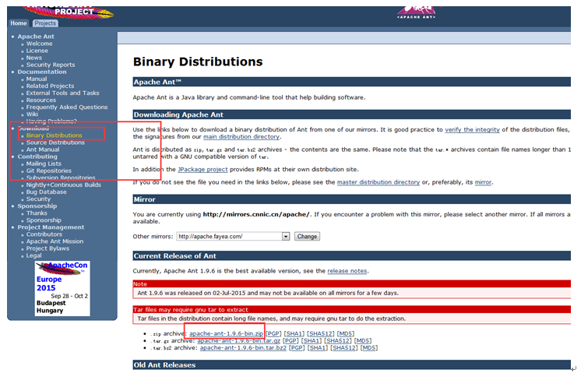Screen dimensions: 588x380
Task: Click the verify the integrity link
Action: tap(472, 130)
